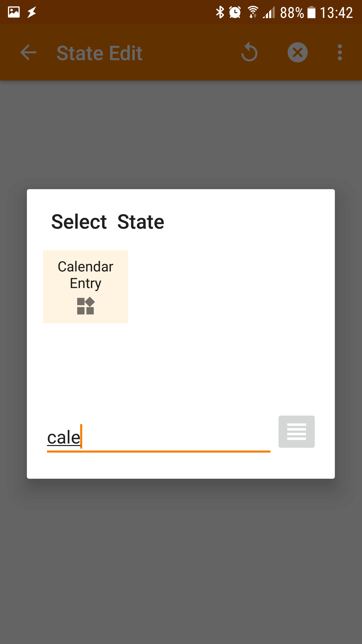Tap the back arrow beside State Edit

tap(28, 53)
